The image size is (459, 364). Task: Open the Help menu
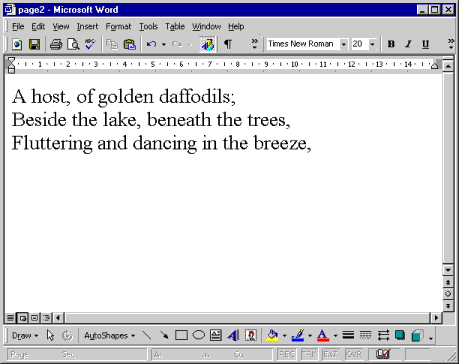tap(236, 26)
